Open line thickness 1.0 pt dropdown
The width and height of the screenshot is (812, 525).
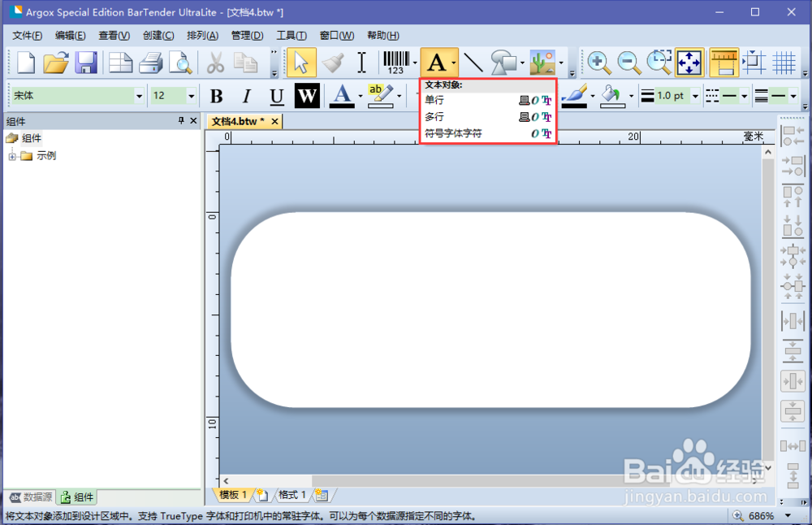coord(696,96)
